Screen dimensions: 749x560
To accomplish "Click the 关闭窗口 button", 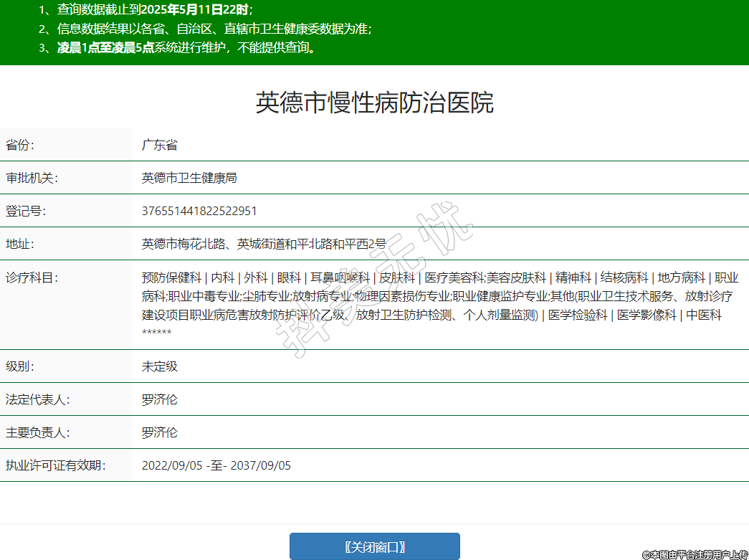I will [x=374, y=546].
